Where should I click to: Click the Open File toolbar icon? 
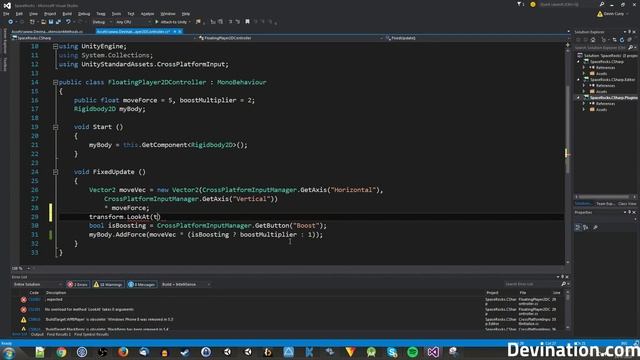[43, 22]
